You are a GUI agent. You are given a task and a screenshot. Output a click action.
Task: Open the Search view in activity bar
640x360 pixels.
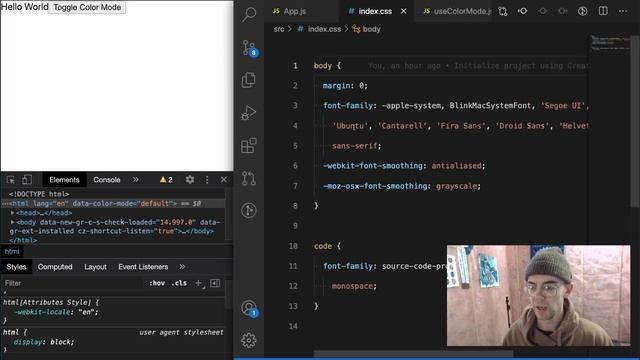click(x=249, y=14)
